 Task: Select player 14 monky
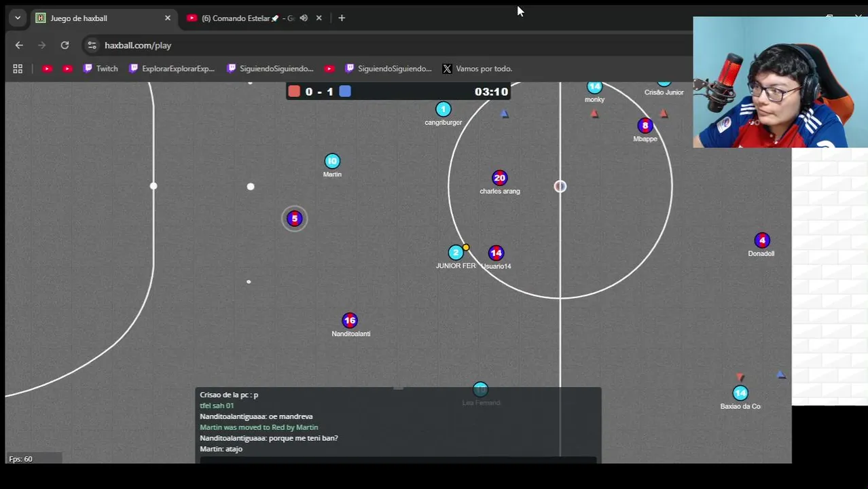[x=594, y=88]
